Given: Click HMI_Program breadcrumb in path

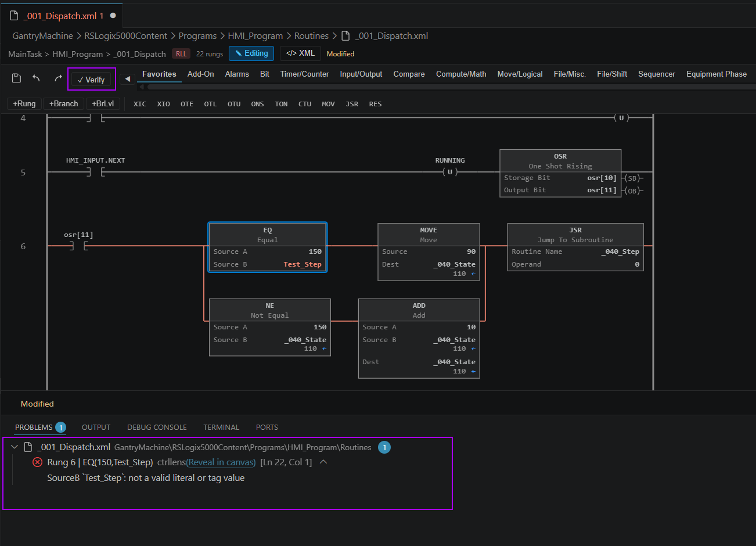Looking at the screenshot, I should 255,36.
